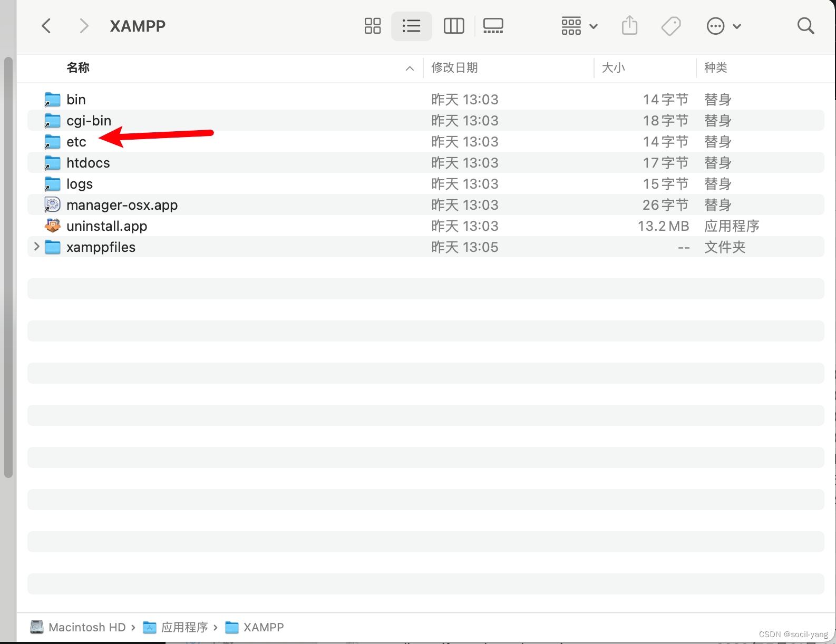Select the file name logs
This screenshot has height=644, width=836.
tap(80, 184)
